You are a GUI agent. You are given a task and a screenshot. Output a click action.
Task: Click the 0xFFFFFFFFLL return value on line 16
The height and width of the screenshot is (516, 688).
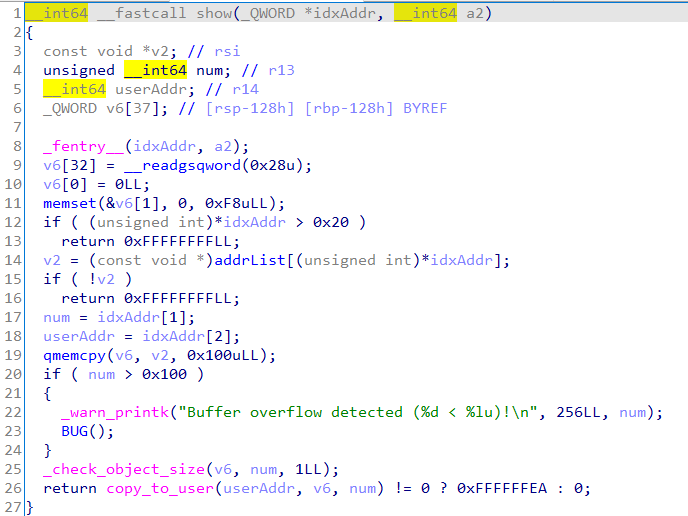pos(178,298)
